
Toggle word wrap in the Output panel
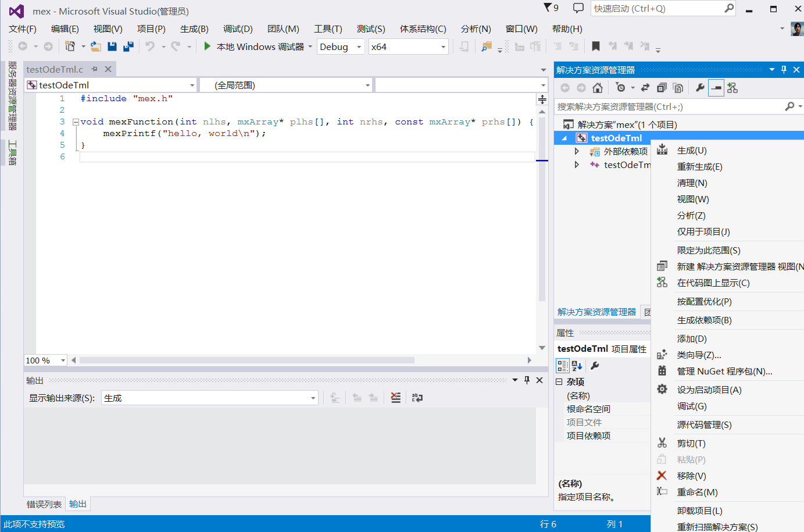[417, 398]
